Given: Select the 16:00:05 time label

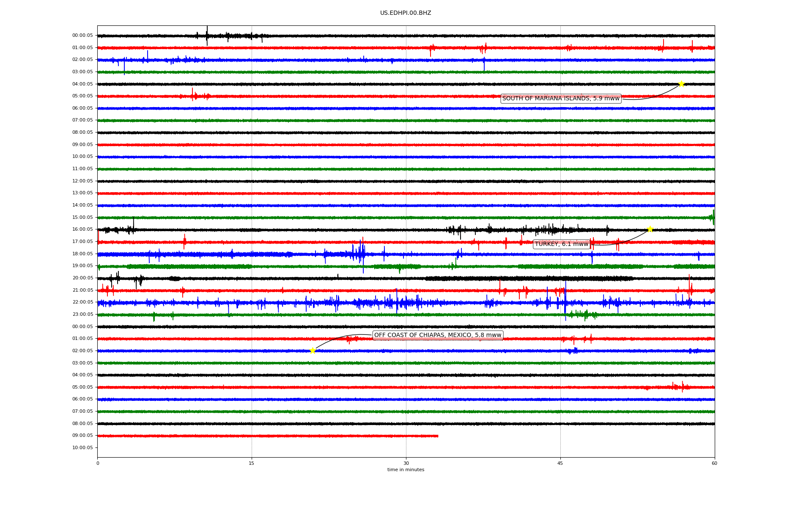Looking at the screenshot, I should [x=82, y=229].
